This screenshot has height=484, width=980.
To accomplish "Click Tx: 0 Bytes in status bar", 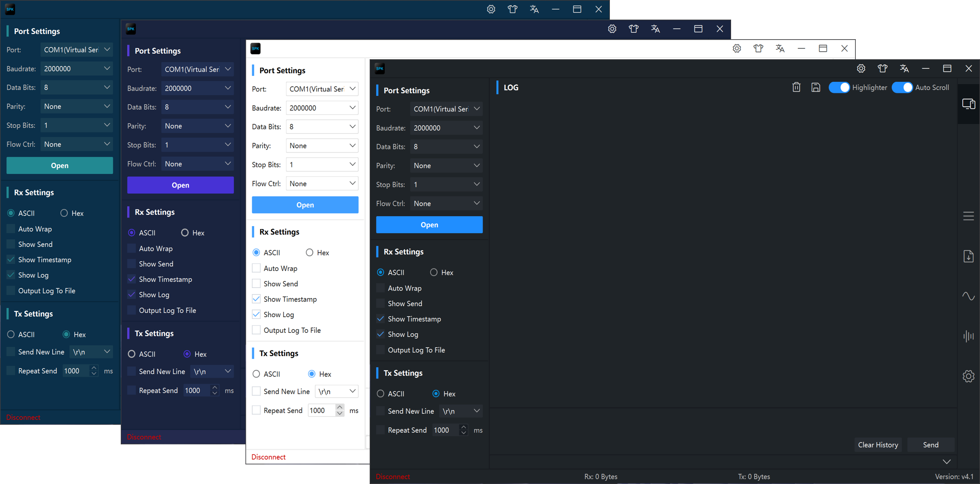I will coord(754,477).
